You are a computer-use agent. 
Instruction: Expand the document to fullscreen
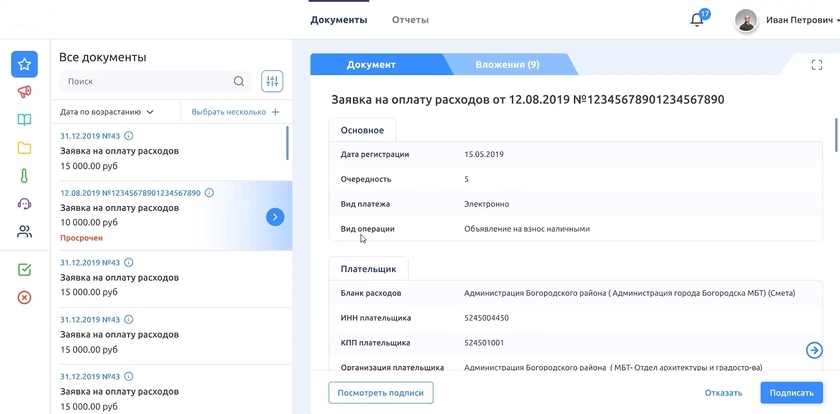(x=817, y=65)
